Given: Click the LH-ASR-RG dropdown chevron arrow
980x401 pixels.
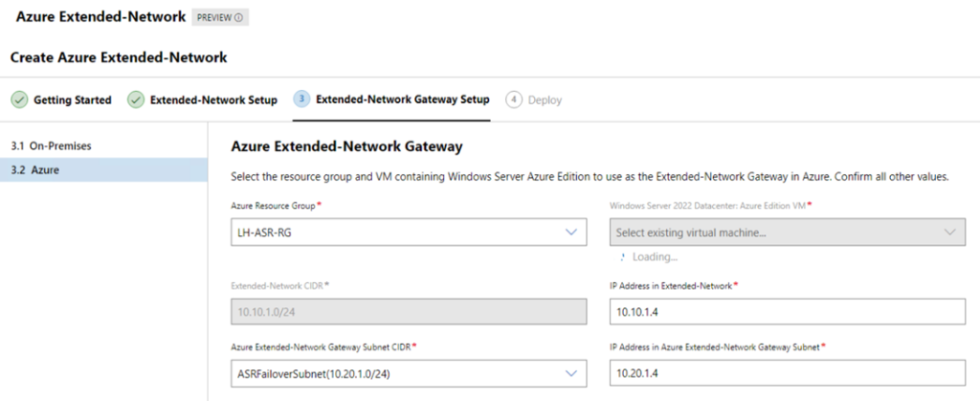Looking at the screenshot, I should pyautogui.click(x=570, y=232).
